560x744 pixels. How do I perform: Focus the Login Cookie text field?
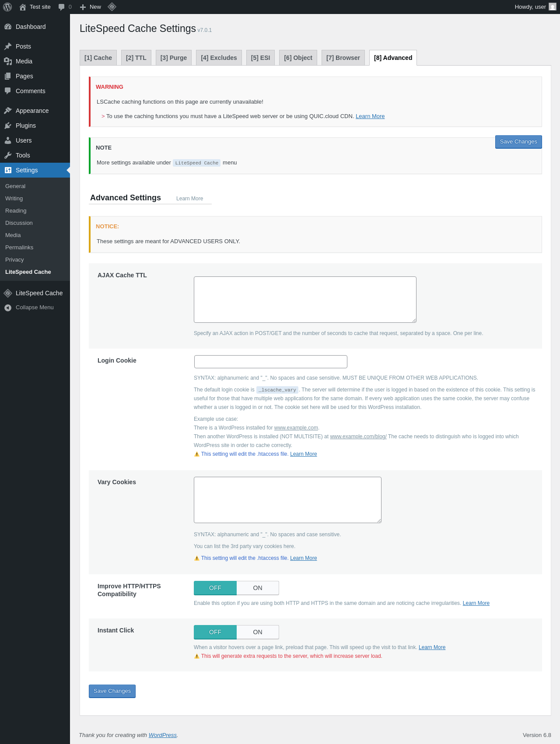pyautogui.click(x=270, y=362)
